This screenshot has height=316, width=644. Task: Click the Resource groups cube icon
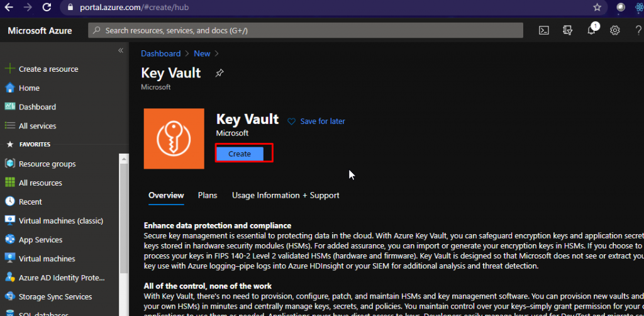(10, 164)
